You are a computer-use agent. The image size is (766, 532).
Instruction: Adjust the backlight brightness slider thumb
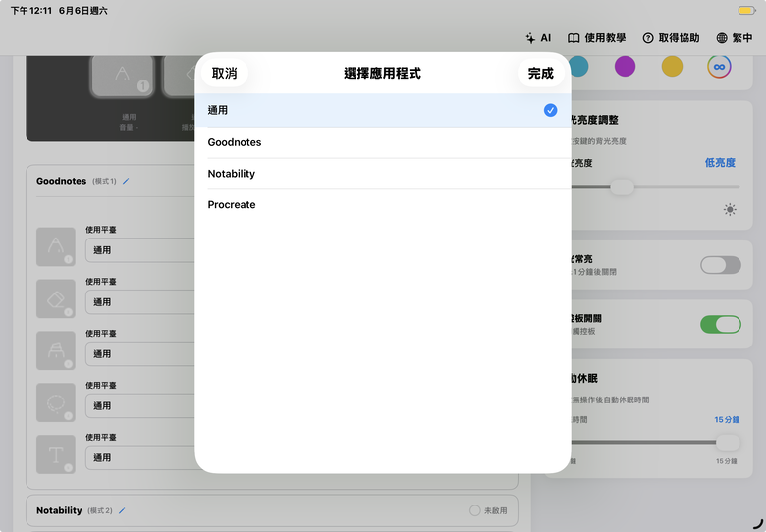[622, 186]
